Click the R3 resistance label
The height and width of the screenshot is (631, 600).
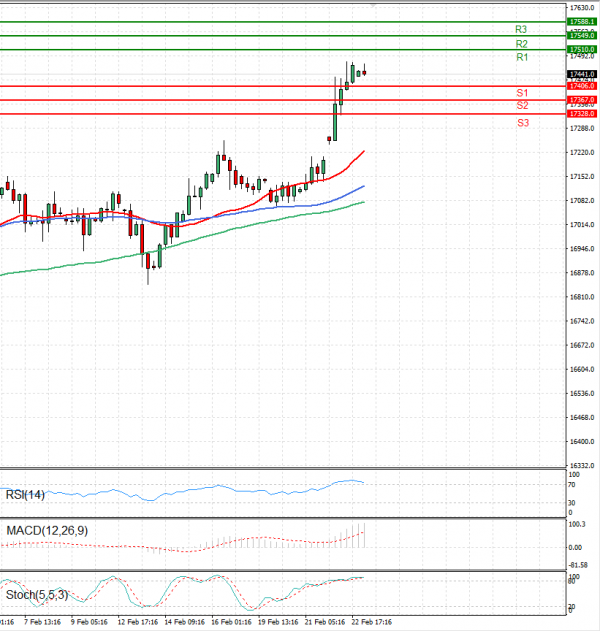[x=521, y=29]
